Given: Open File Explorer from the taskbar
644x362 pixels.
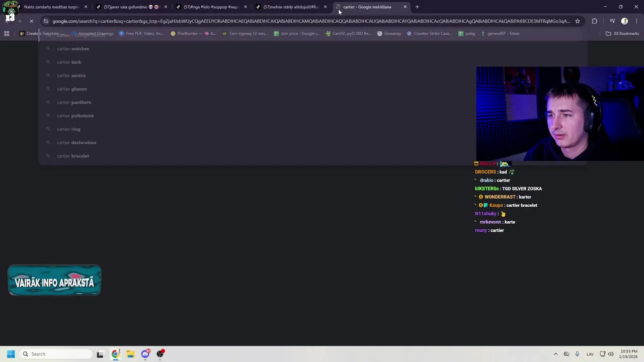Looking at the screenshot, I should (x=130, y=354).
